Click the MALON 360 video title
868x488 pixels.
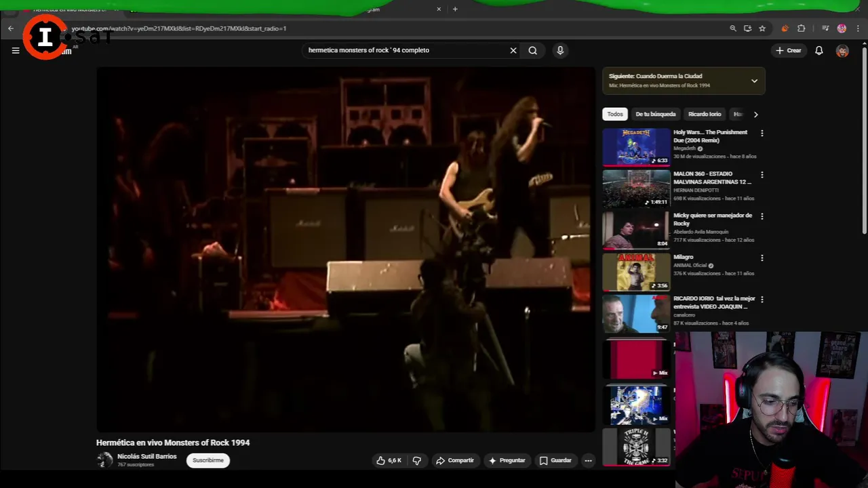(712, 178)
